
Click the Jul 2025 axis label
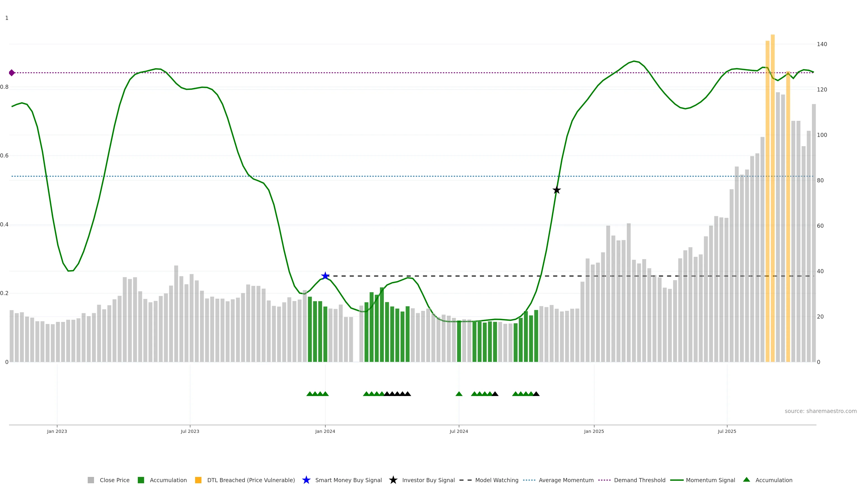coord(727,432)
